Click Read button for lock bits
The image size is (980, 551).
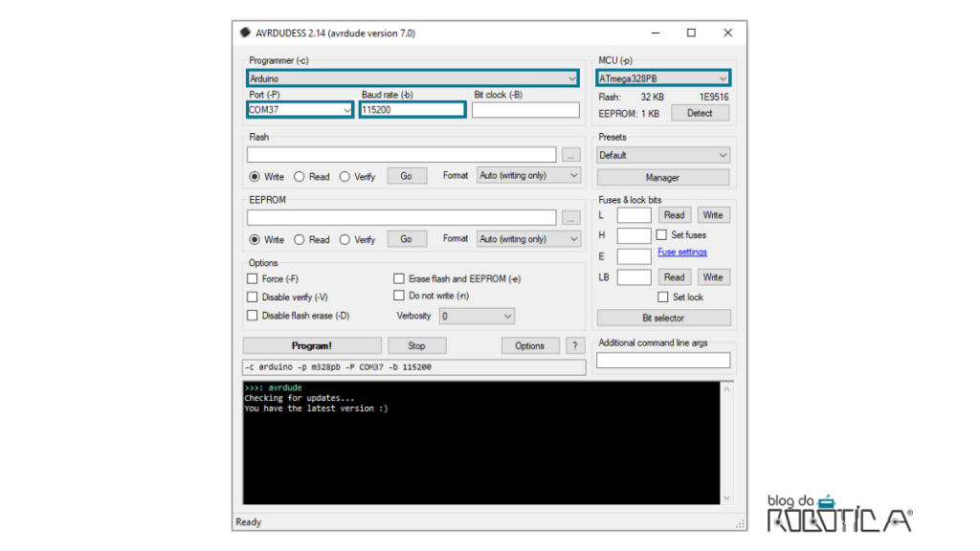click(675, 276)
